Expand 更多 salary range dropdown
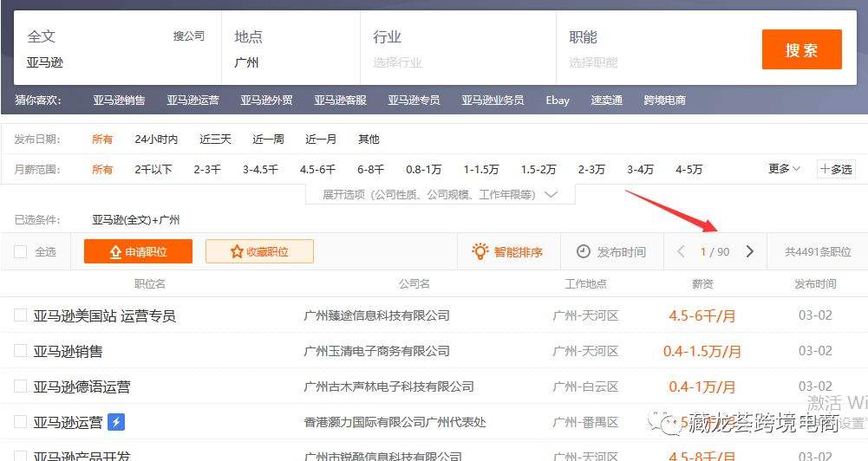Screen dimensions: 868x461 [784, 169]
